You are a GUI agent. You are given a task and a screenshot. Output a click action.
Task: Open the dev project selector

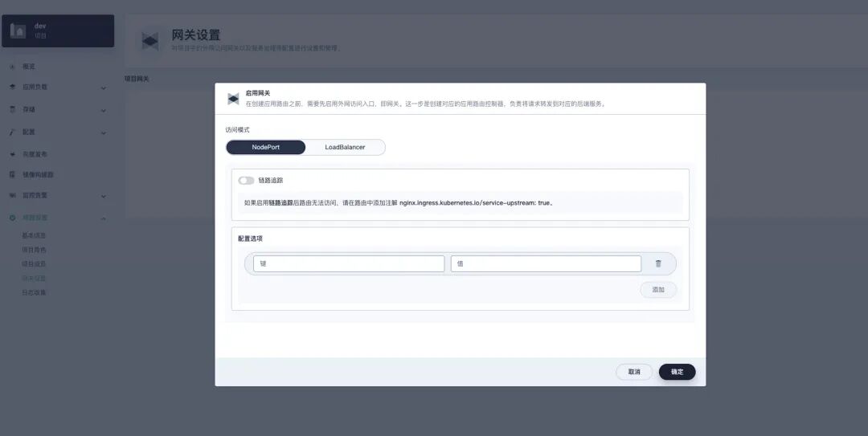[58, 31]
